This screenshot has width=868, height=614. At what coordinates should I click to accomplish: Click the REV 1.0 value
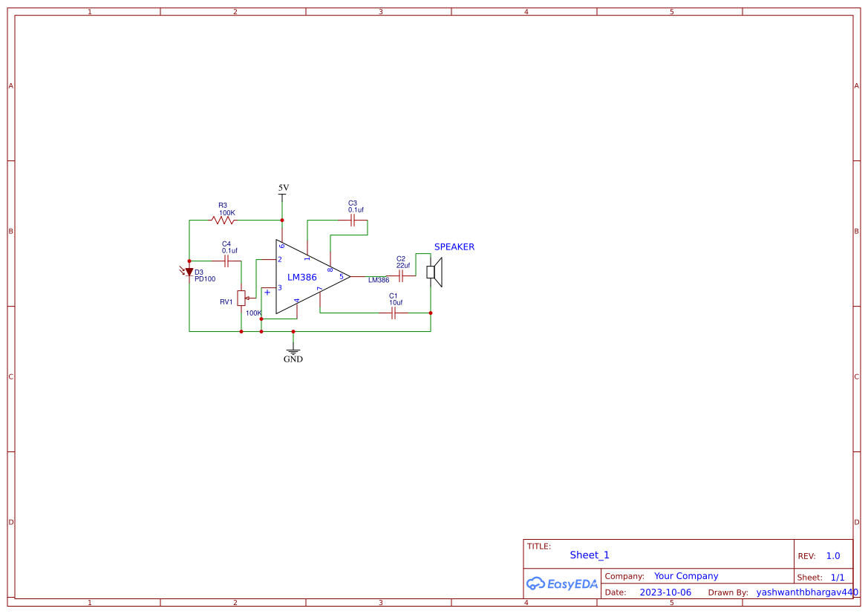pos(832,555)
